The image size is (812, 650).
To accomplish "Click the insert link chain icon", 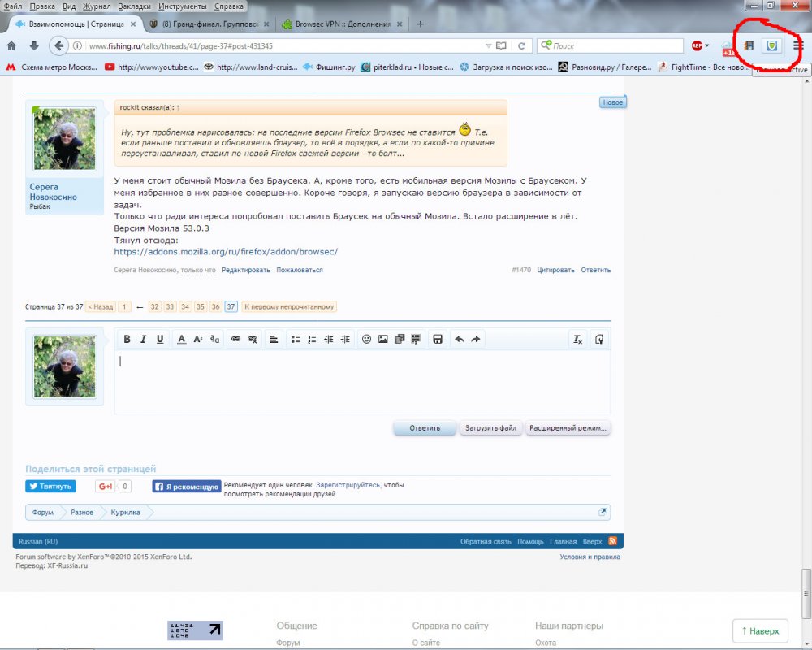I will click(235, 339).
